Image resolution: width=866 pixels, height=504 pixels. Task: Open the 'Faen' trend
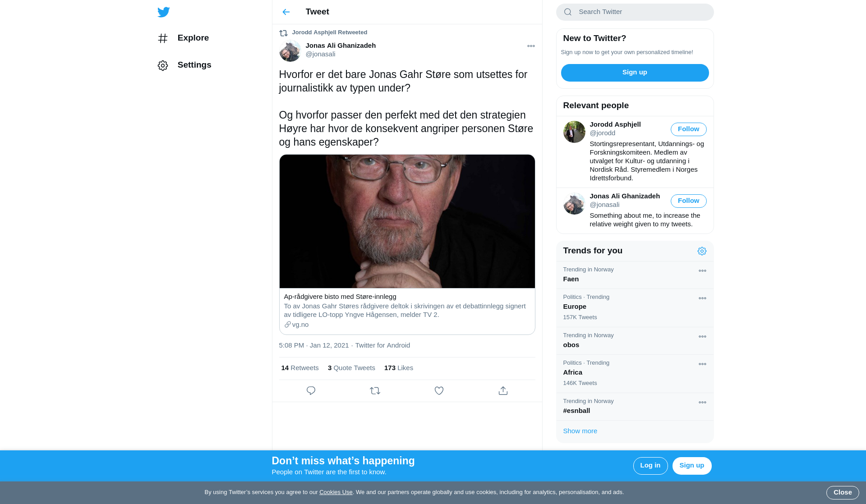coord(635,275)
